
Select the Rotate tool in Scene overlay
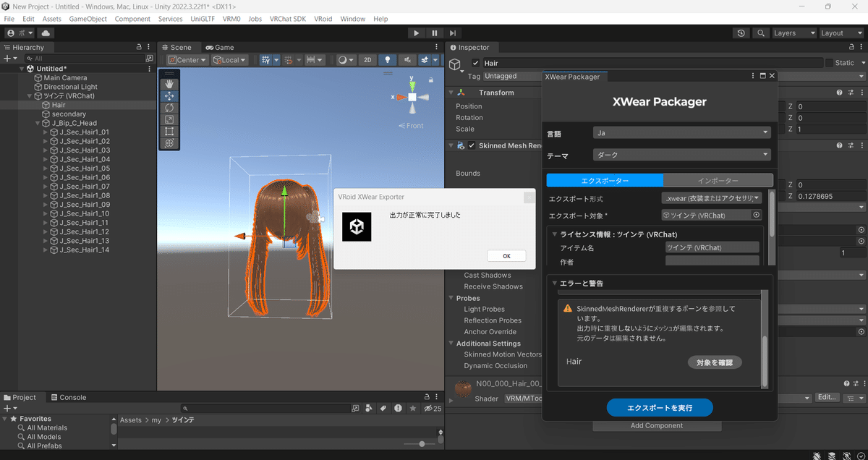[x=169, y=108]
